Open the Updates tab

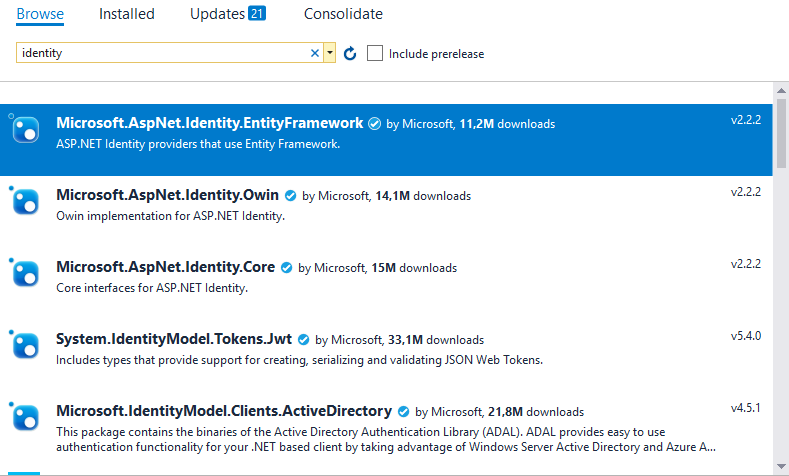coord(217,14)
